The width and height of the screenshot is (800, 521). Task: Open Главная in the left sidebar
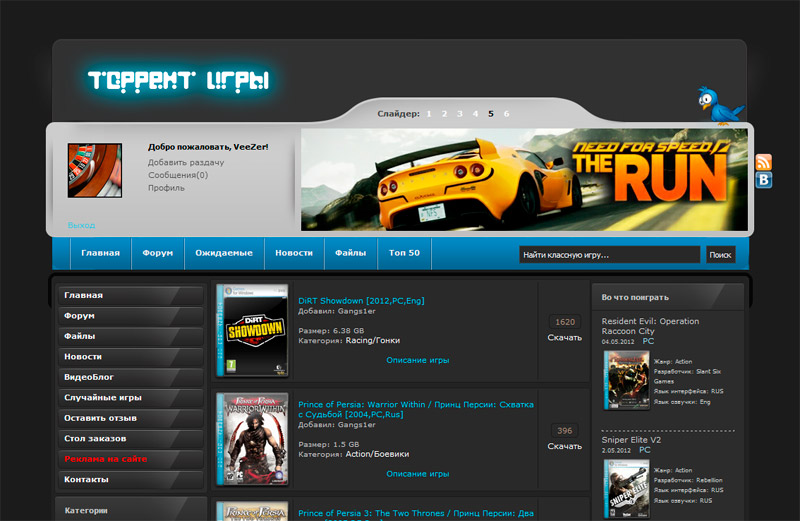click(131, 295)
